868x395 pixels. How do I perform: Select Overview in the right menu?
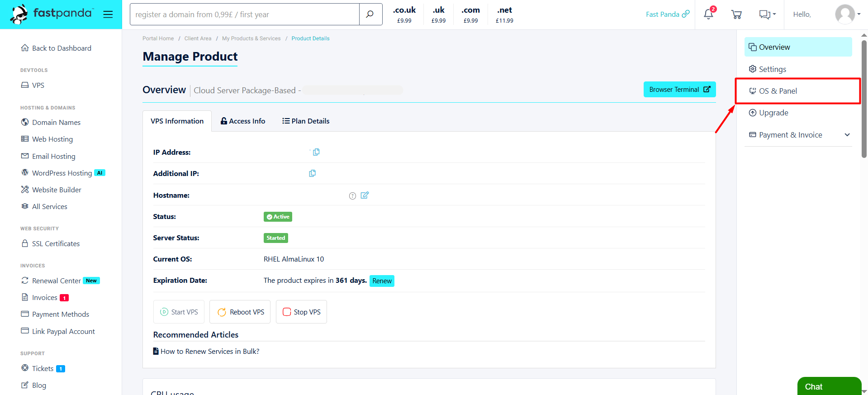[x=798, y=47]
